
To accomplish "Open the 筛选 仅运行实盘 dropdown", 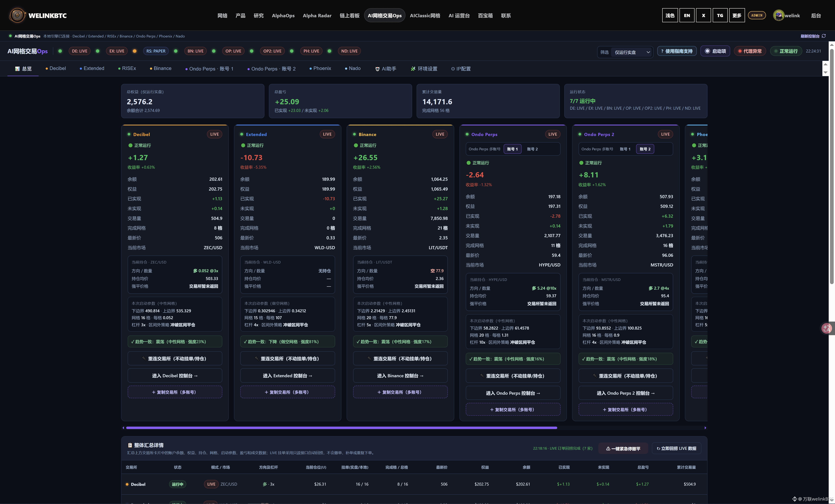I will point(632,52).
